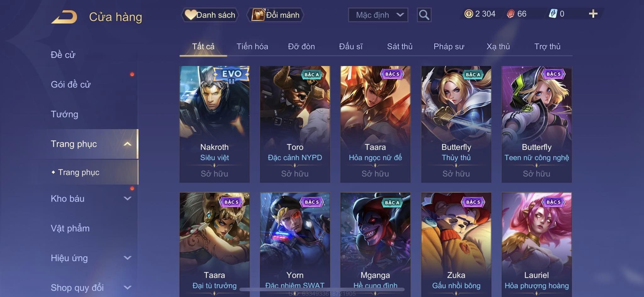The image size is (644, 297).
Task: Tap the red ruby currency icon
Action: pyautogui.click(x=511, y=14)
